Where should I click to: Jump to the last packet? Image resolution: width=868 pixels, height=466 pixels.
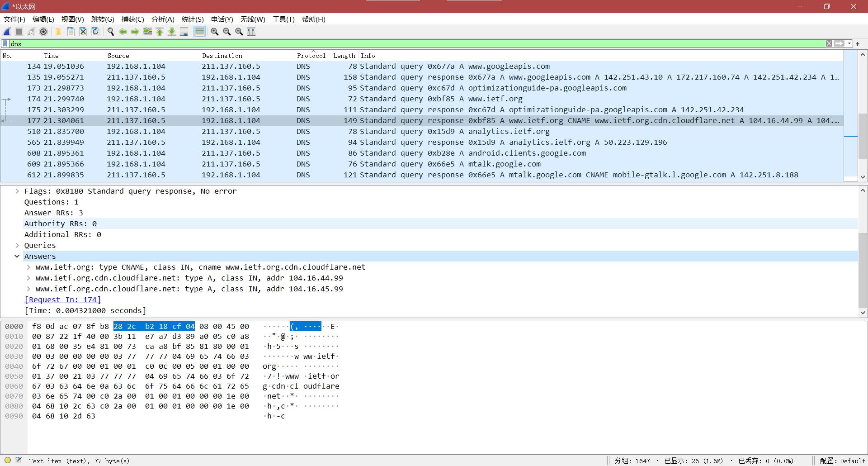[171, 32]
